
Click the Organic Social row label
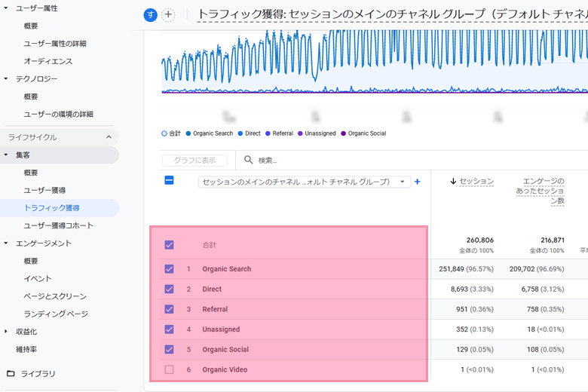225,349
